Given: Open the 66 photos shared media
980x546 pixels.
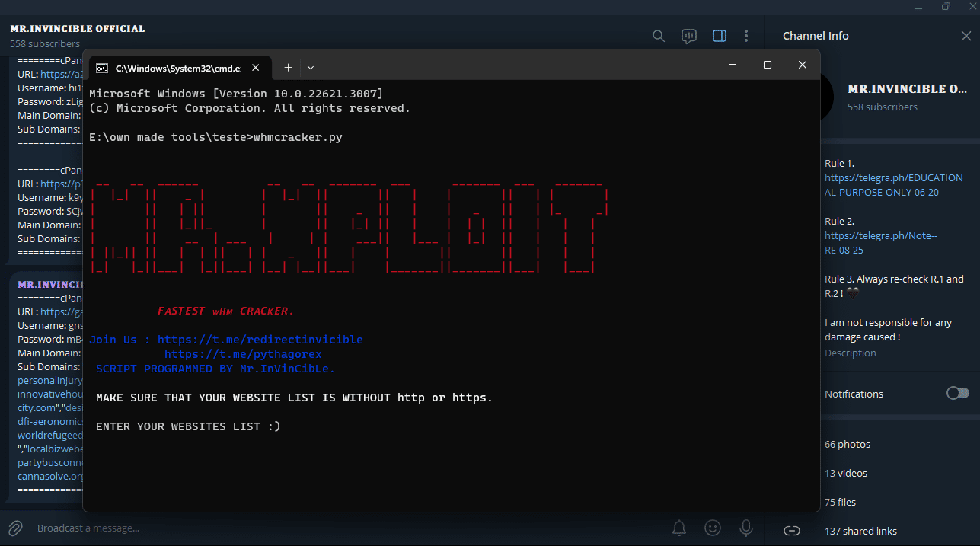Looking at the screenshot, I should tap(847, 444).
